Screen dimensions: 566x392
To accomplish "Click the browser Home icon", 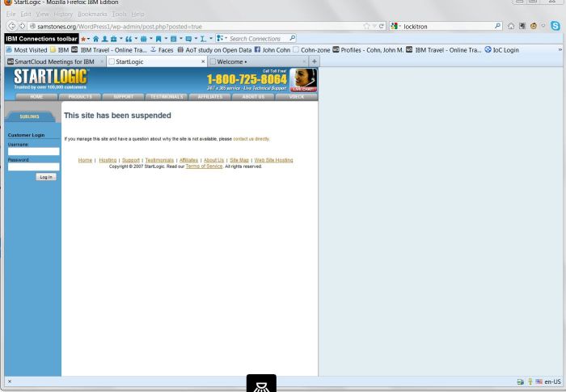I will pos(512,27).
